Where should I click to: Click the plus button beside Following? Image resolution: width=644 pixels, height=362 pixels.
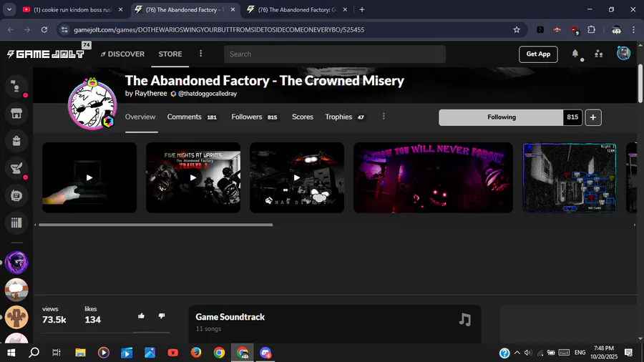click(593, 117)
